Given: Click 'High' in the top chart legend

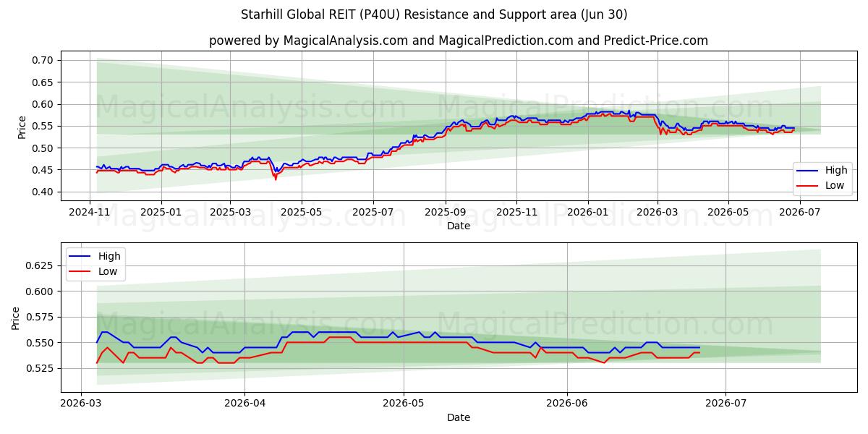Looking at the screenshot, I should point(836,171).
